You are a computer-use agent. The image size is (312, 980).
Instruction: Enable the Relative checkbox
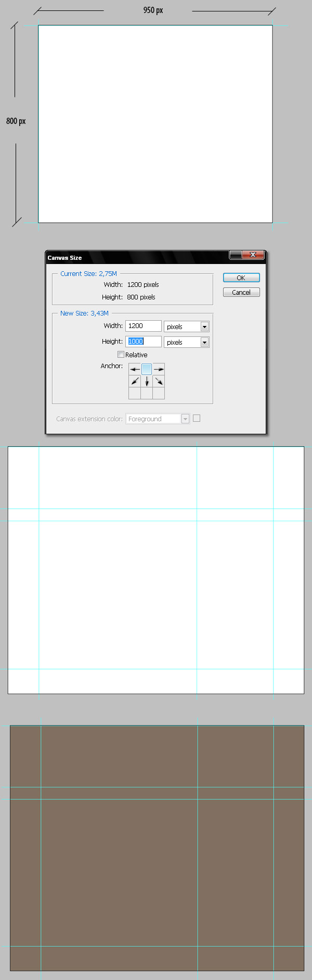click(121, 355)
